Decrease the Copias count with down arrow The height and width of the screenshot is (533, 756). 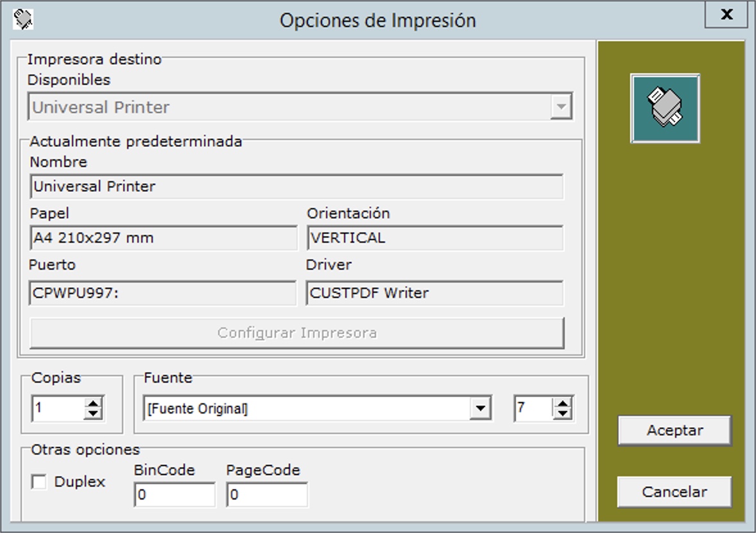[x=94, y=414]
